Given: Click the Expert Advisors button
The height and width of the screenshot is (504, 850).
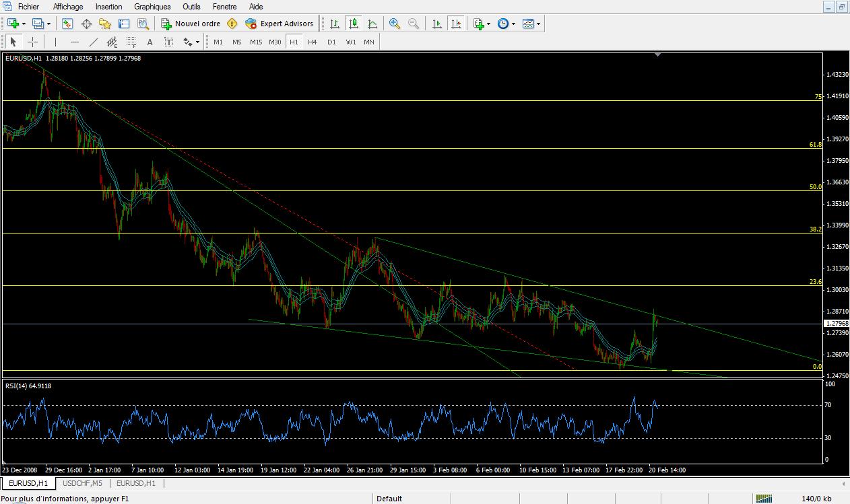Looking at the screenshot, I should click(x=280, y=24).
